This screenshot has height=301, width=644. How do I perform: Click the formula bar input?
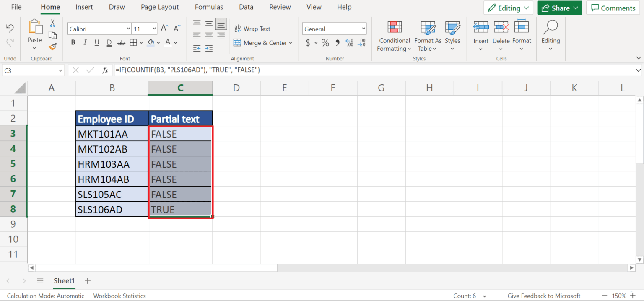pyautogui.click(x=373, y=70)
